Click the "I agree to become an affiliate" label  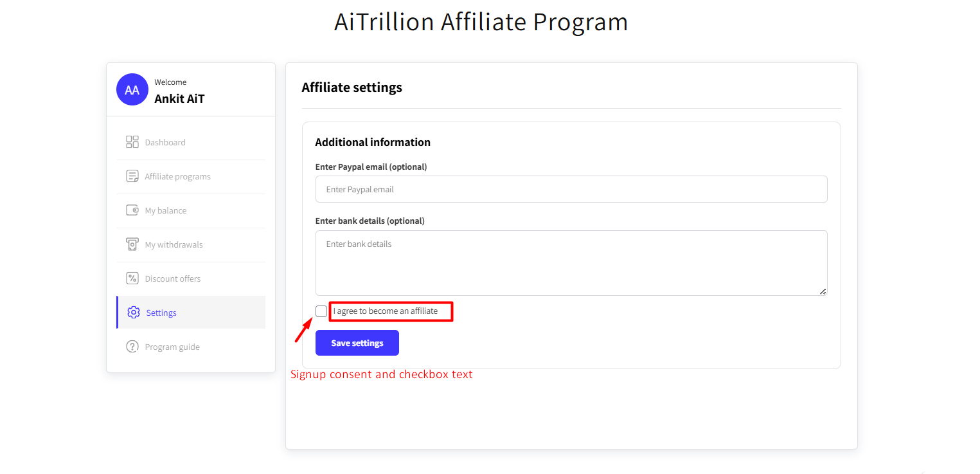tap(386, 311)
